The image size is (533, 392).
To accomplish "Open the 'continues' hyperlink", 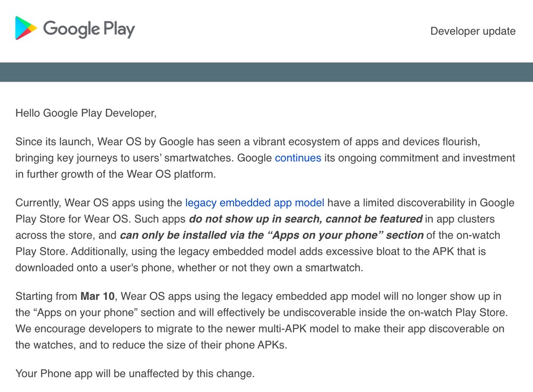I will tap(298, 158).
